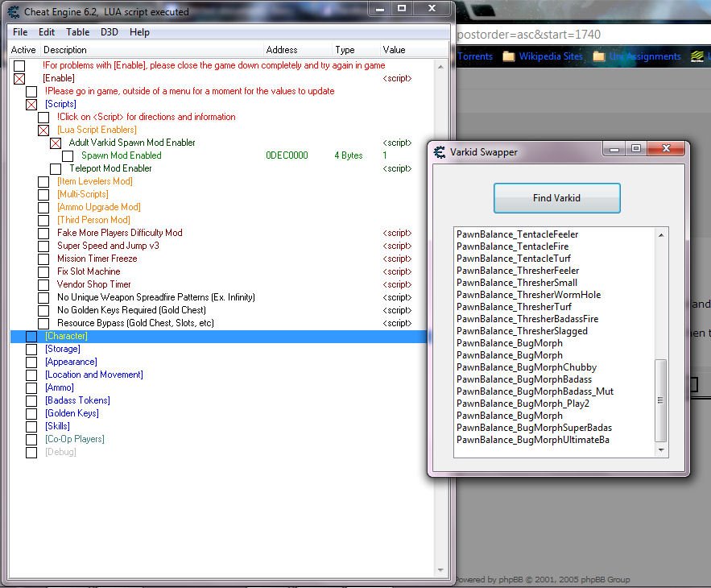Viewport: 711px width, 588px height.
Task: Click the Varkid list scrollbar thumb
Action: click(661, 400)
